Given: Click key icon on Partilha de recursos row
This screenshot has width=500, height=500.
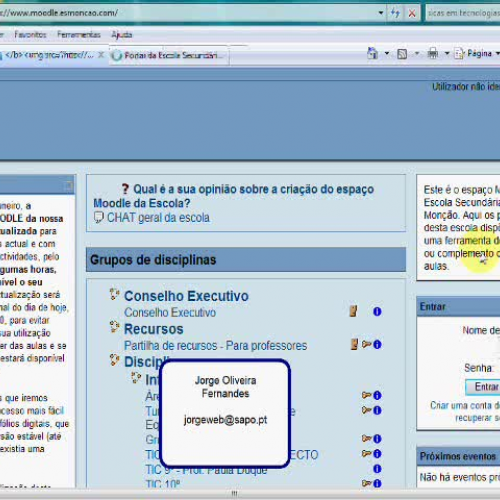Looking at the screenshot, I should (x=366, y=344).
